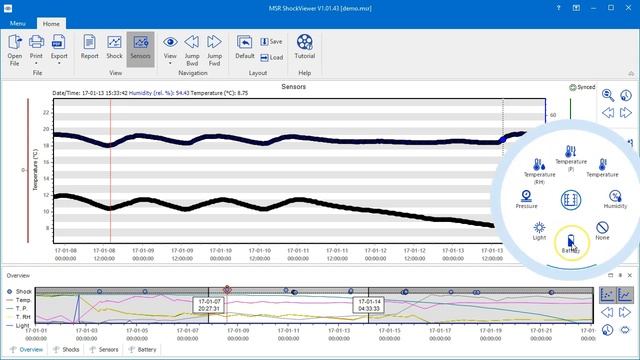Image resolution: width=640 pixels, height=360 pixels.
Task: Click the title bar help question mark
Action: (x=558, y=8)
